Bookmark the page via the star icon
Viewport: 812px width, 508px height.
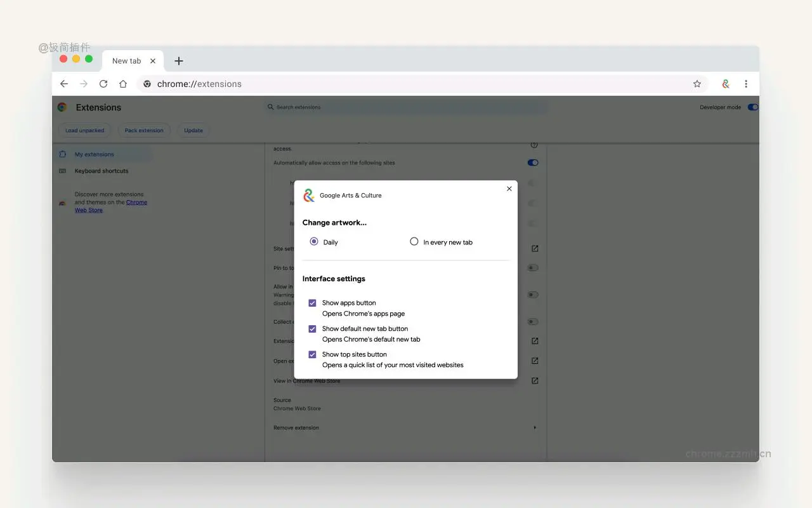(697, 83)
